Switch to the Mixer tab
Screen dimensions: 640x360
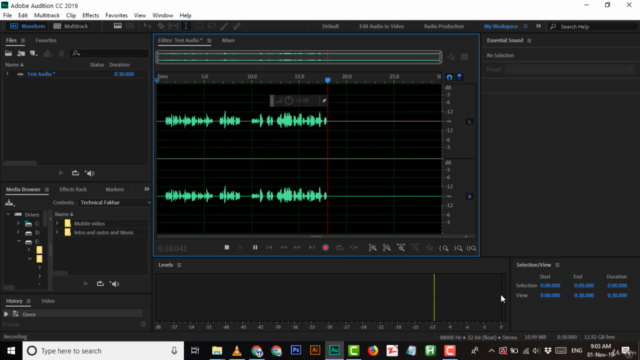click(x=228, y=40)
